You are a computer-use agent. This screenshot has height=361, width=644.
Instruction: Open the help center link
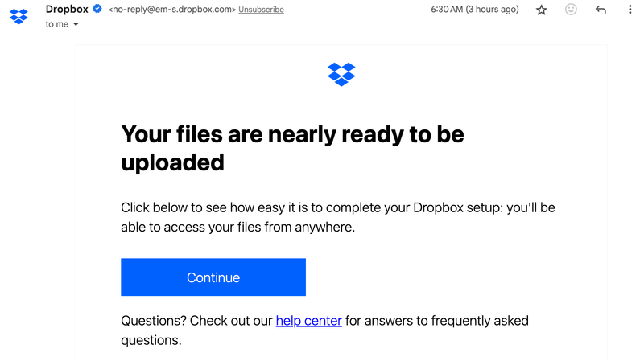308,321
